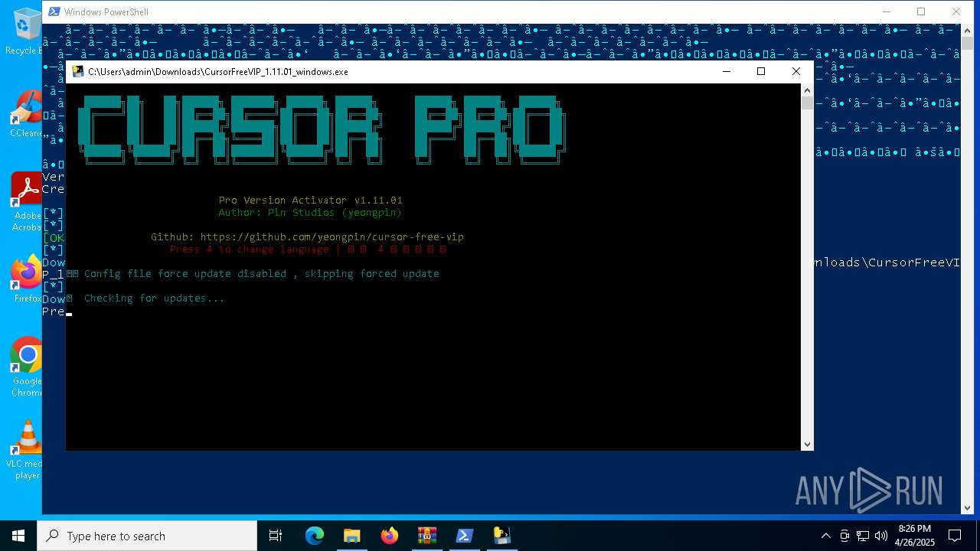Click the CursorFreeVIP scrollbar down arrow
Screen dimensions: 980x551
coord(807,444)
